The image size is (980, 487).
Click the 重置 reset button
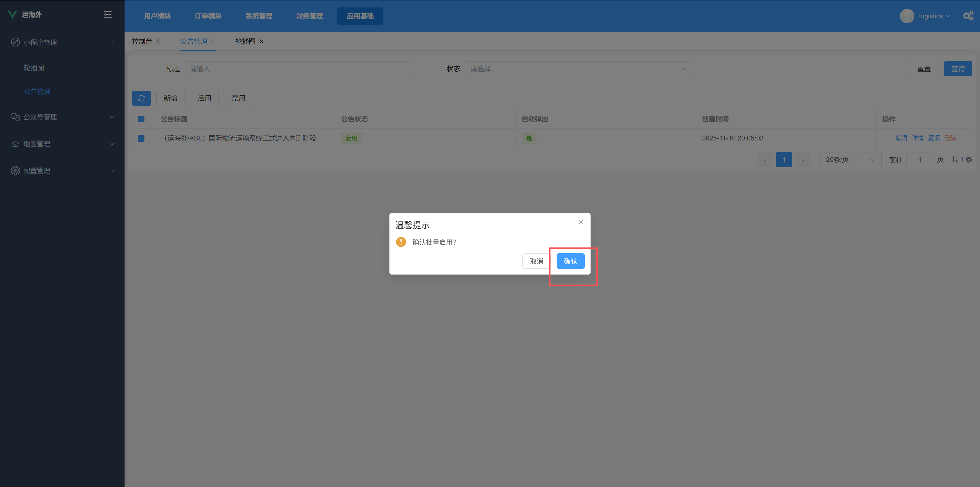(924, 68)
